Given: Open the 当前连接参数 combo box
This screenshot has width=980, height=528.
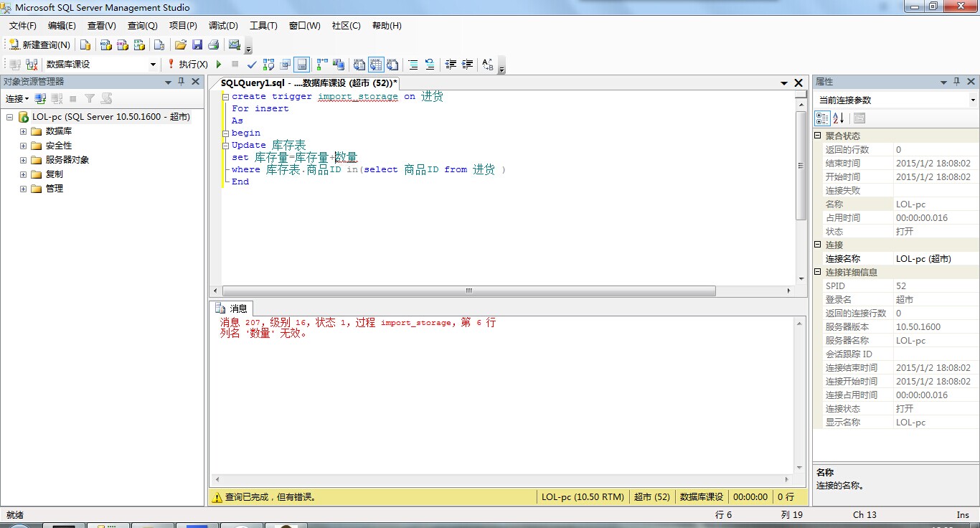Looking at the screenshot, I should tap(896, 100).
